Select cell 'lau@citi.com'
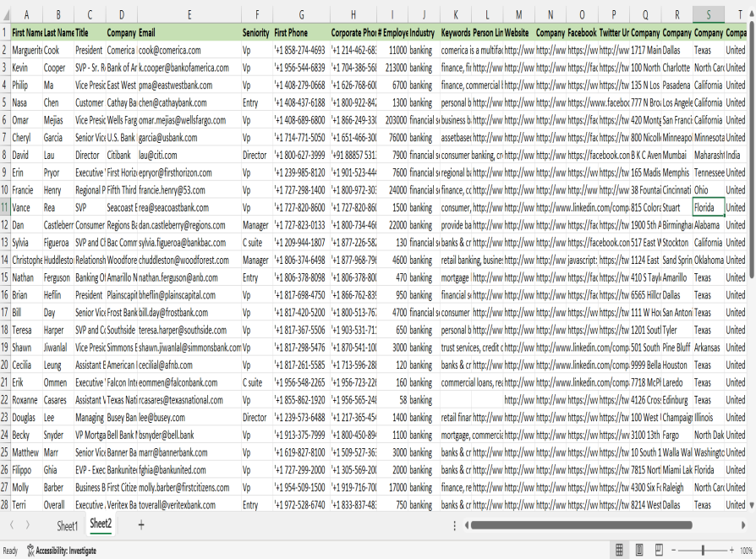This screenshot has width=756, height=559. coord(189,156)
